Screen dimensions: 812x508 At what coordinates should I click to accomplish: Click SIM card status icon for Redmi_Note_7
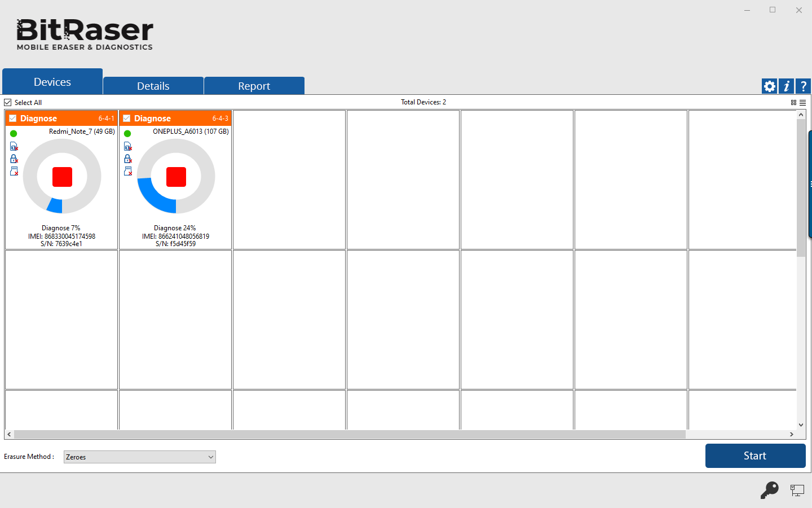point(14,147)
